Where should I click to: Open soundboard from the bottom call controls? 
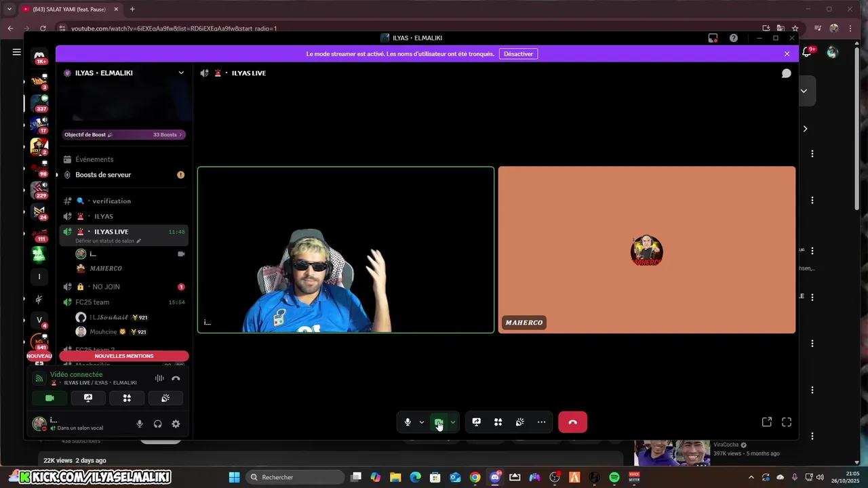pos(520,422)
